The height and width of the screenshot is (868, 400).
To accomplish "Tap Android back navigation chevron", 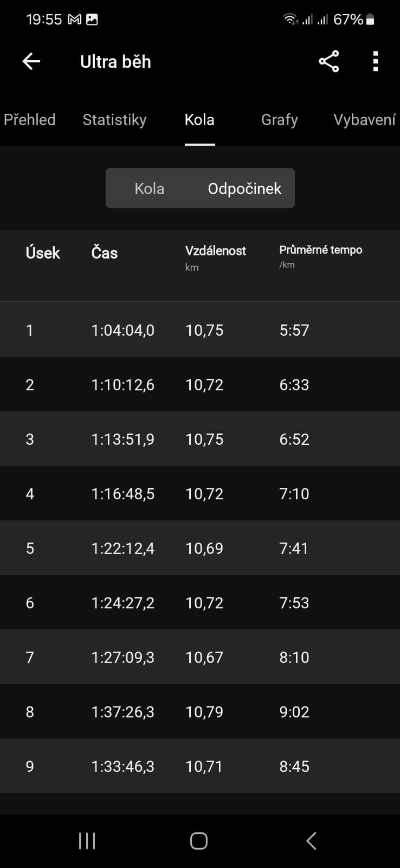I will 311,841.
